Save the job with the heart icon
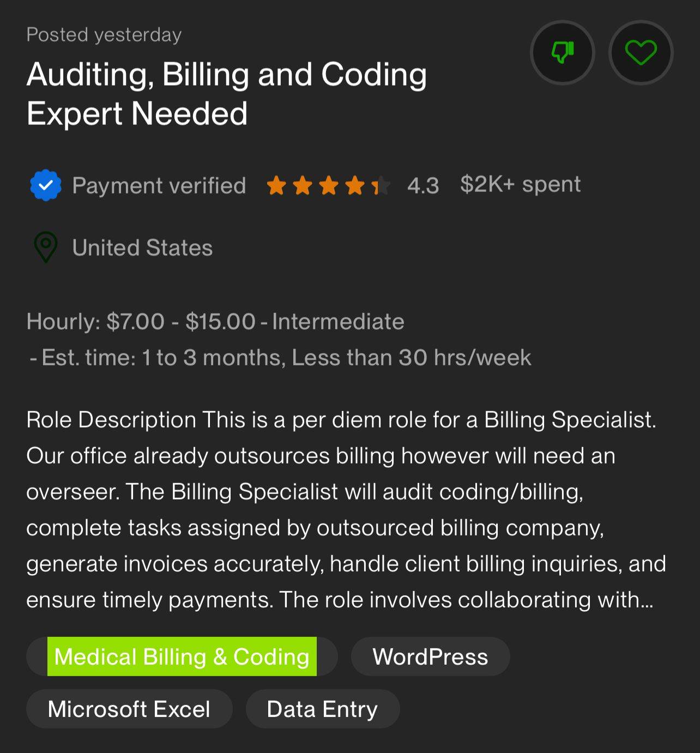This screenshot has width=700, height=753. click(641, 53)
